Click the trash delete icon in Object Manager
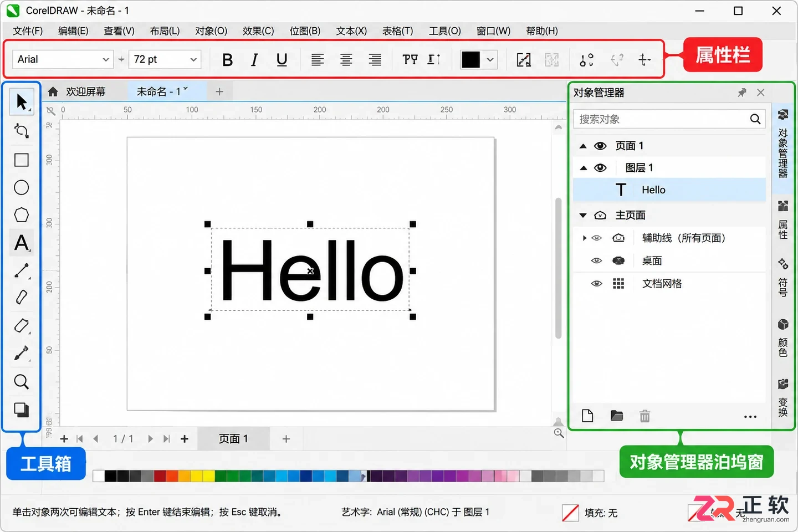The width and height of the screenshot is (798, 532). [644, 416]
